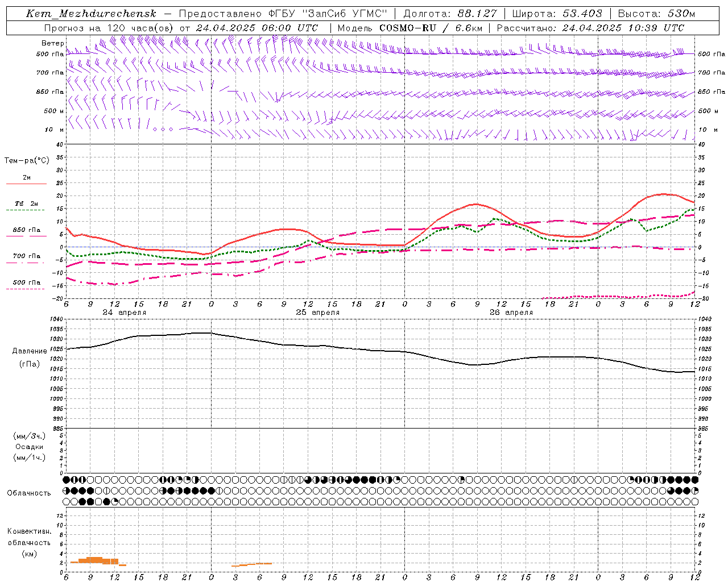Viewport: 728px width, 582px height.
Task: Click the Высота: 530м field
Action: (x=656, y=14)
